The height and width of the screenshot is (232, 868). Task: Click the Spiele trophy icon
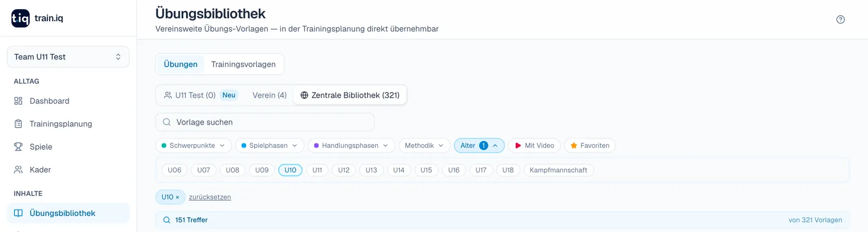18,147
